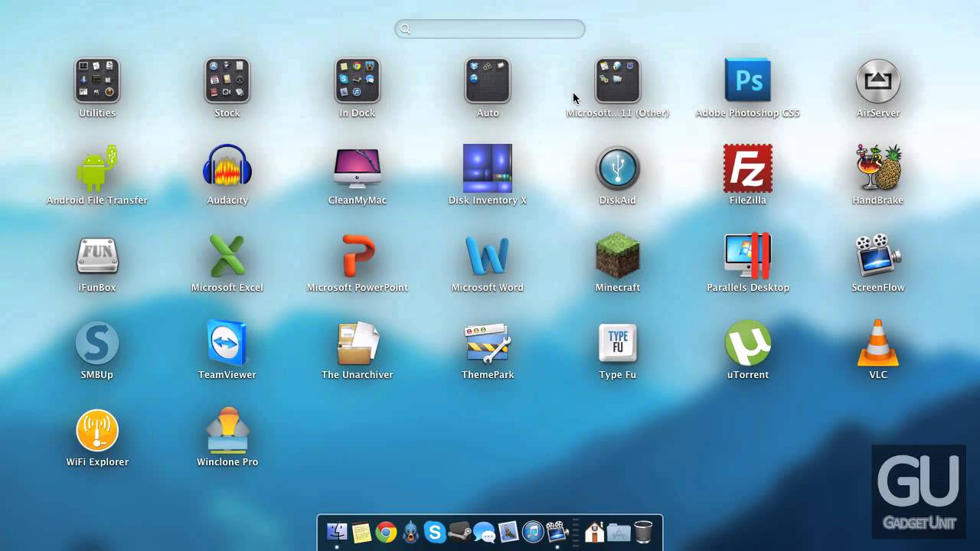The image size is (980, 551).
Task: Open Applications folder stack in Dock
Action: click(619, 532)
